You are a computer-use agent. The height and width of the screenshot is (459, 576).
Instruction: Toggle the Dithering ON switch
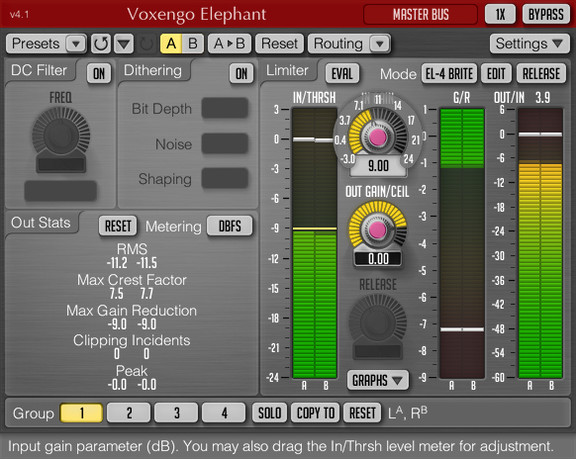[x=241, y=74]
